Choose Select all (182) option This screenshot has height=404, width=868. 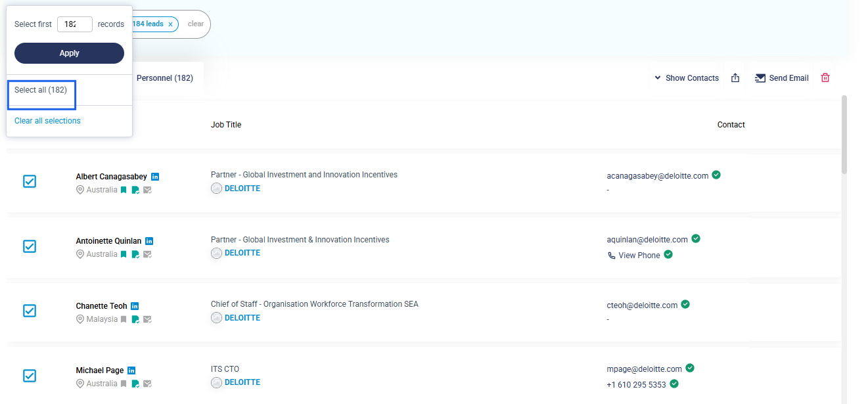click(x=41, y=90)
